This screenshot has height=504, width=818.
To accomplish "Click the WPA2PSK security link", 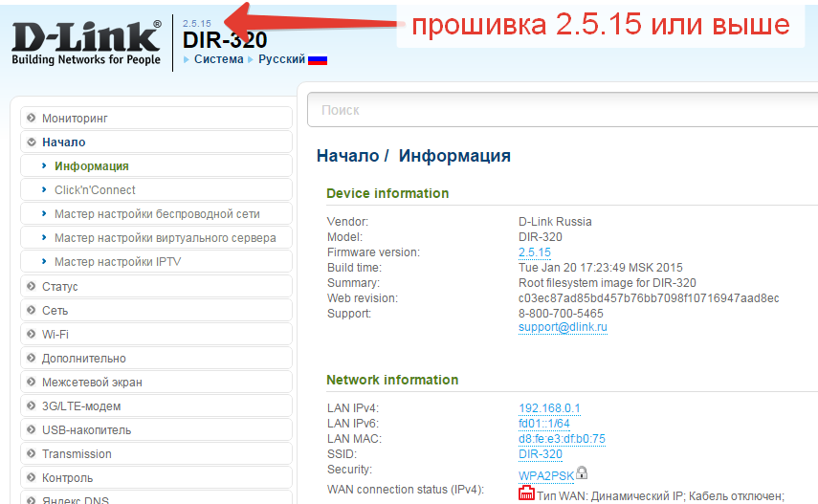I will point(546,476).
